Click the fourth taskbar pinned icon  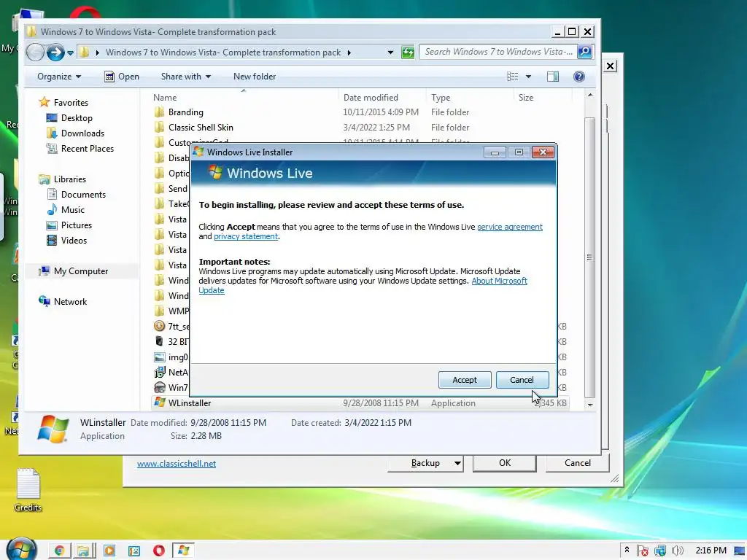134,551
